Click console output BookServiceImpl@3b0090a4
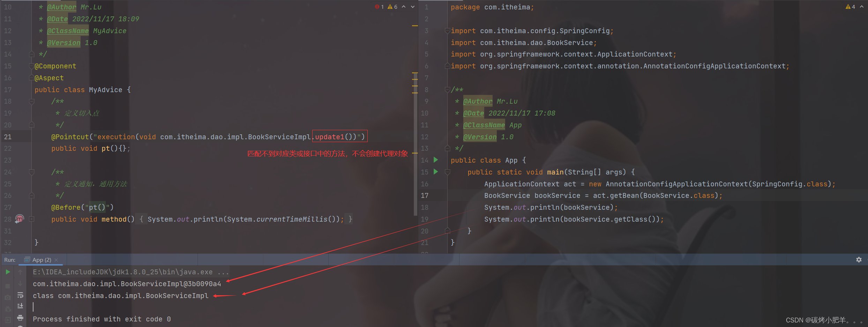The height and width of the screenshot is (327, 868). click(127, 284)
